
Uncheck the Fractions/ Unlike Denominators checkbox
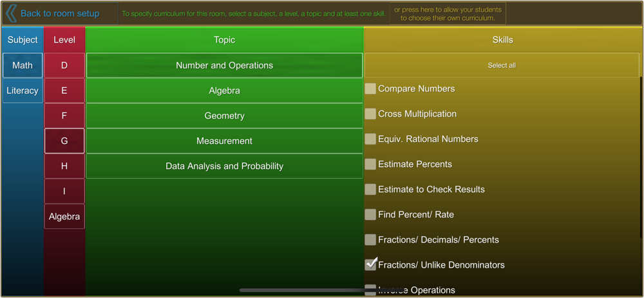(x=370, y=264)
